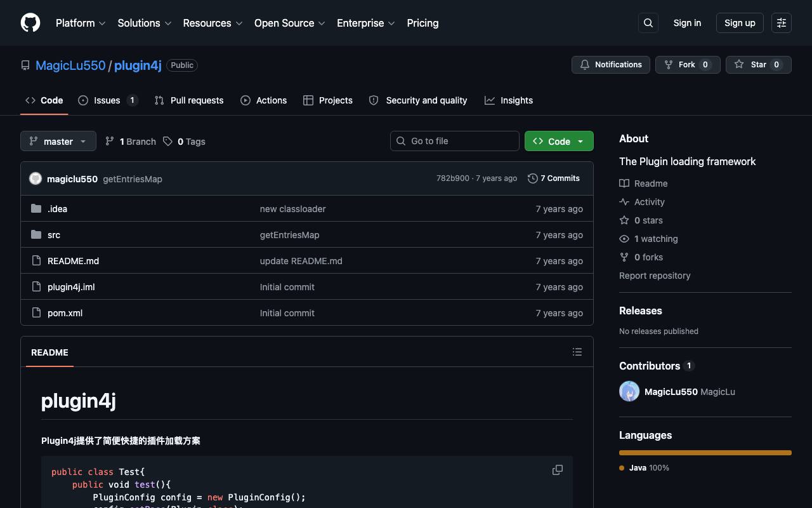Open commit message 'update README.md'
The image size is (812, 508).
click(x=301, y=261)
